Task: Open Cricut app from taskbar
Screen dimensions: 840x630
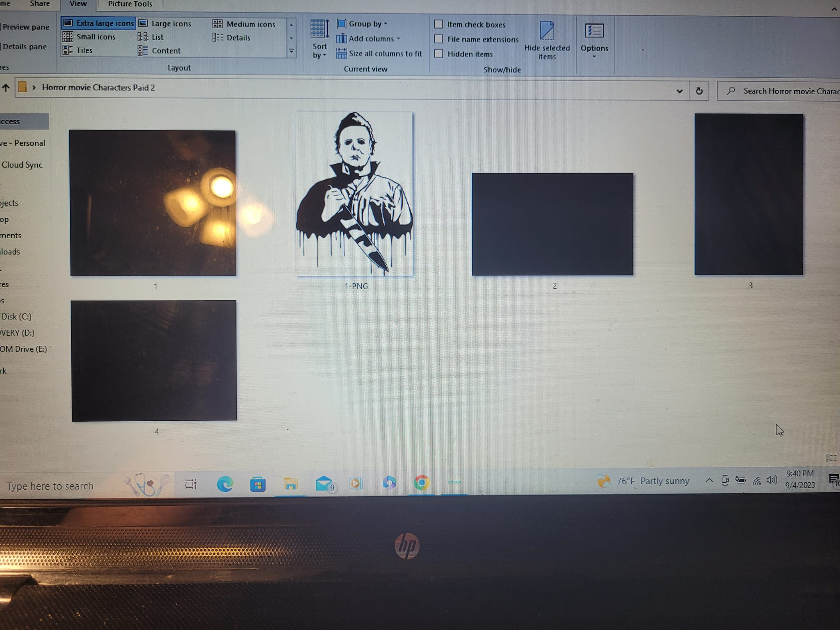Action: click(454, 482)
